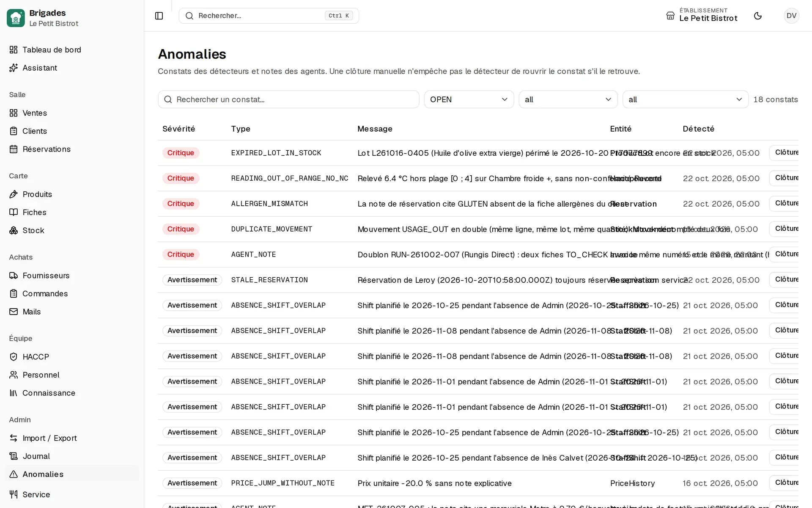Viewport: 812px width, 508px height.
Task: Open the Assistant page
Action: point(72,68)
